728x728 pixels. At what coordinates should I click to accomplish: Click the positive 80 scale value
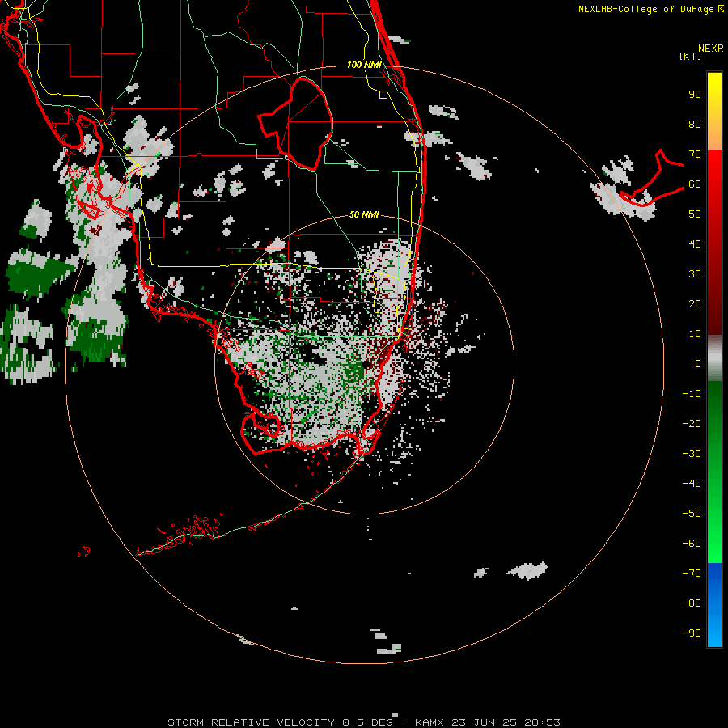click(x=695, y=125)
